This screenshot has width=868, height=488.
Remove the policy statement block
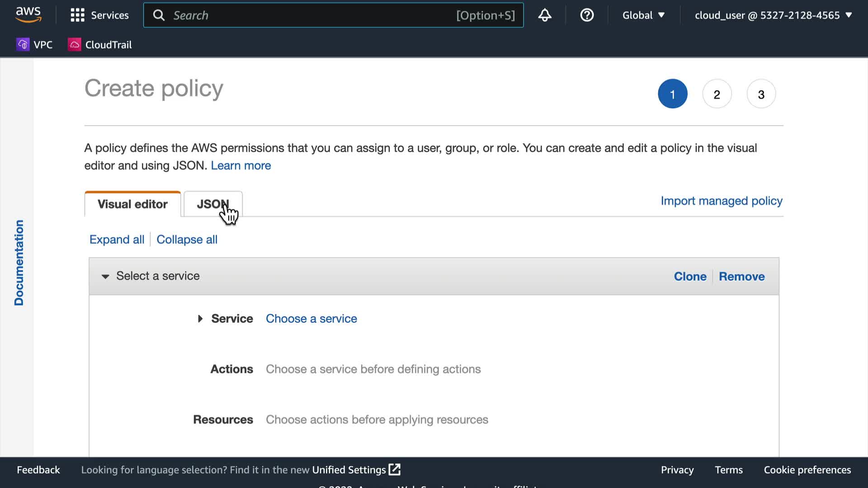pyautogui.click(x=741, y=277)
